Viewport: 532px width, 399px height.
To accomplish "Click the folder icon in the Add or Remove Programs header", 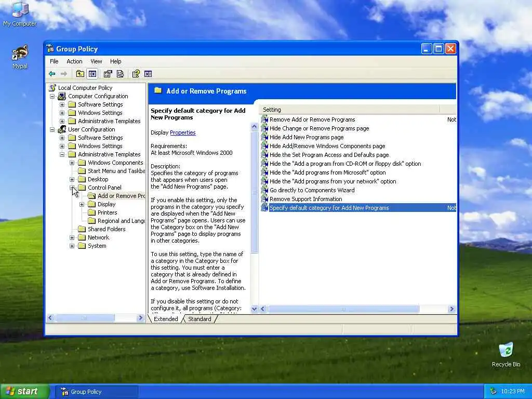I will (158, 90).
